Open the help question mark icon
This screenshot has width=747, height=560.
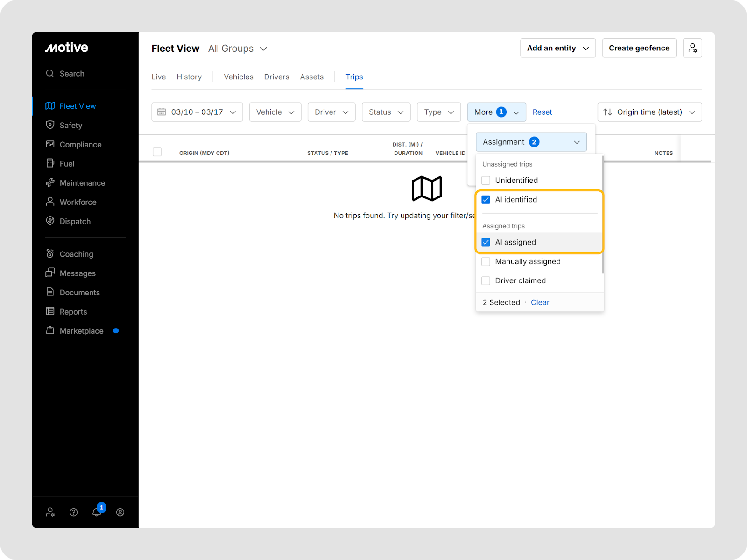[74, 512]
